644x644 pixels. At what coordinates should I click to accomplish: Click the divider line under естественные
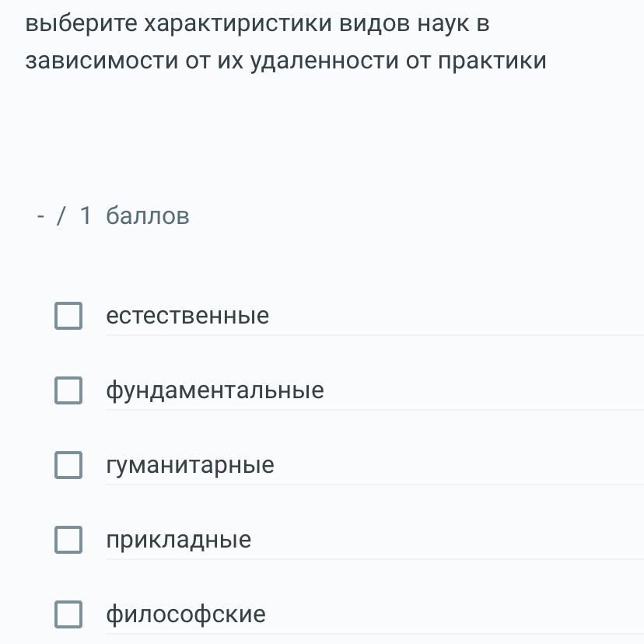(373, 335)
